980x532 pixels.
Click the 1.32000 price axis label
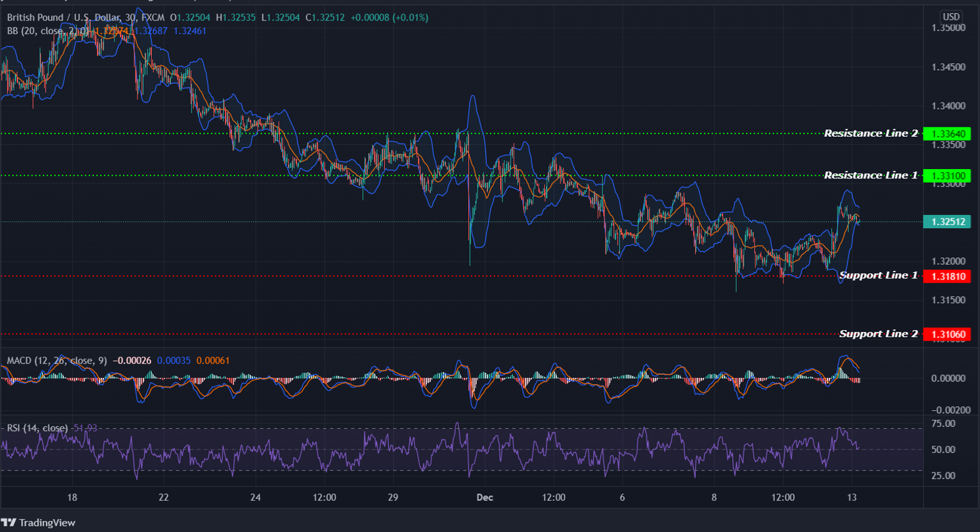[x=948, y=262]
